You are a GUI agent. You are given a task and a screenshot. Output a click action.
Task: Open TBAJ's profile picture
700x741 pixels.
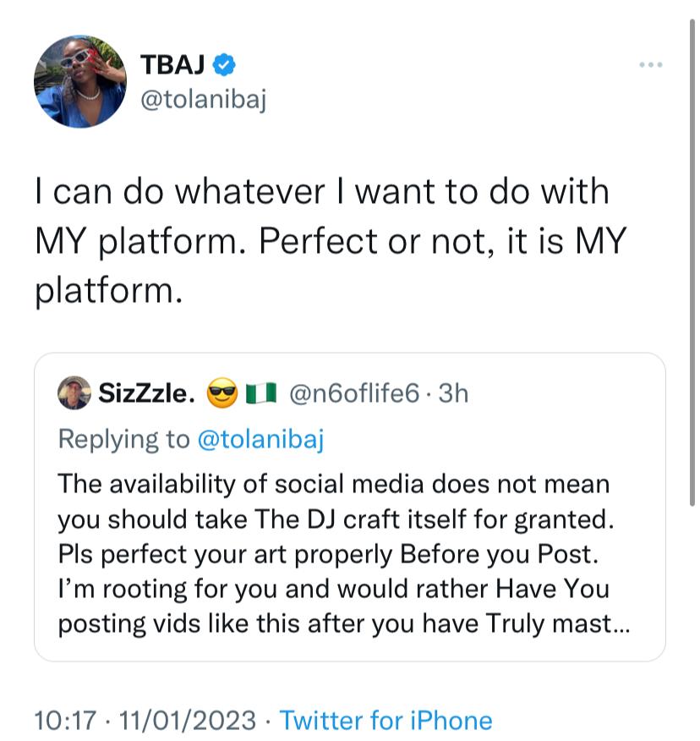(80, 81)
